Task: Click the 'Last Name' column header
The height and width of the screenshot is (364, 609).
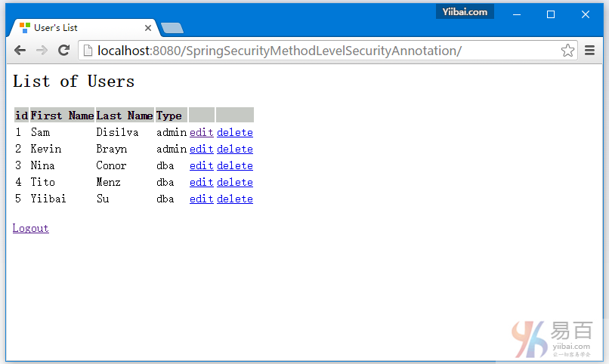Action: click(x=125, y=116)
